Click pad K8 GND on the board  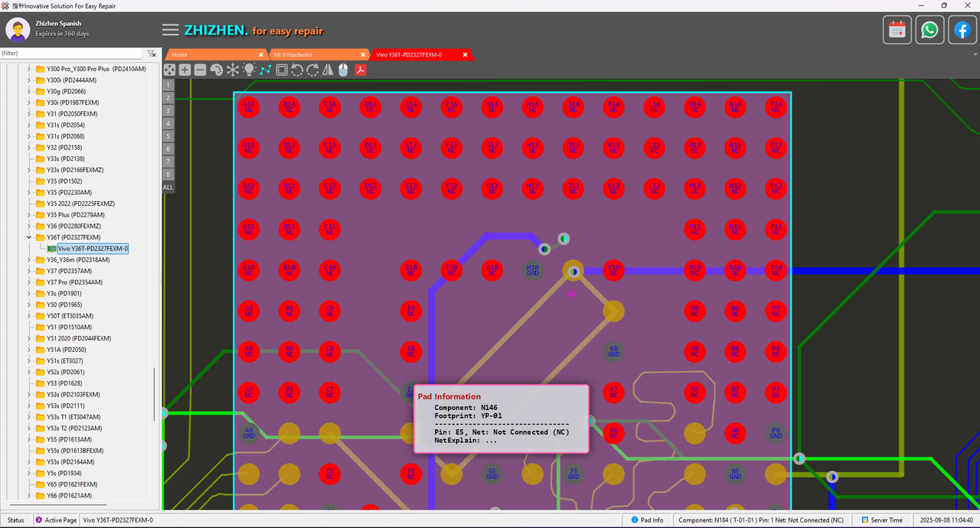(613, 351)
